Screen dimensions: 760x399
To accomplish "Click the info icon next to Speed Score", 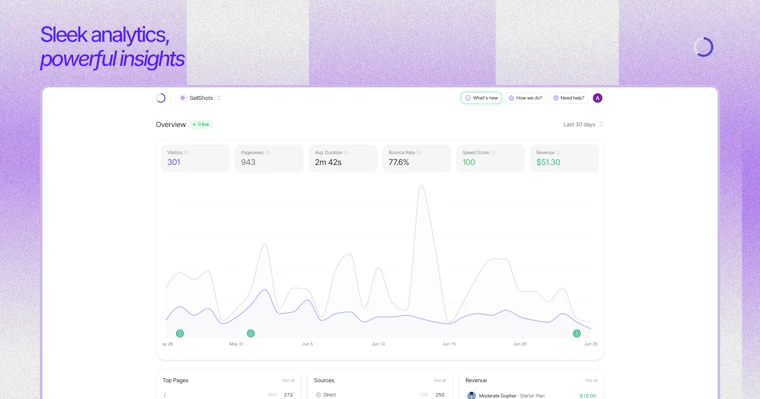I will click(493, 152).
